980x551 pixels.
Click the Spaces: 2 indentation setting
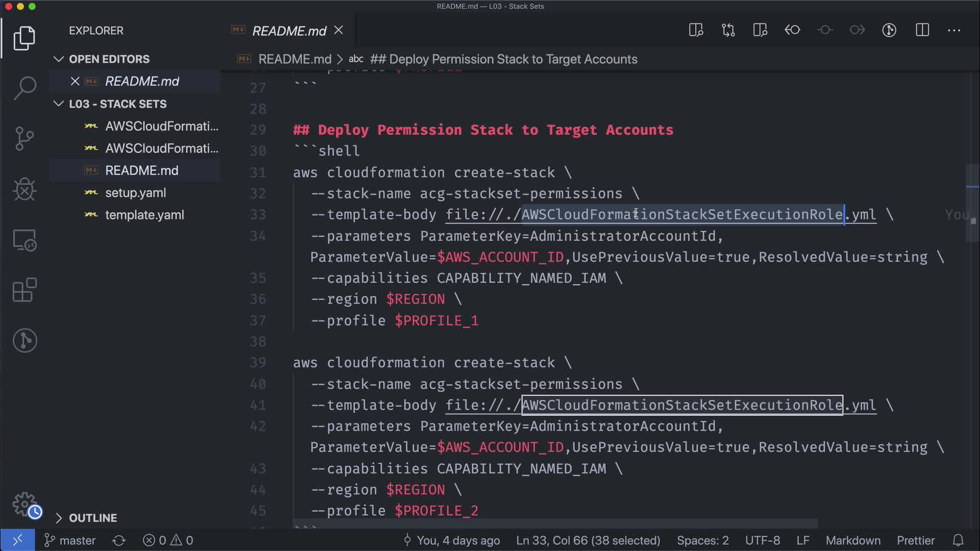(x=702, y=540)
